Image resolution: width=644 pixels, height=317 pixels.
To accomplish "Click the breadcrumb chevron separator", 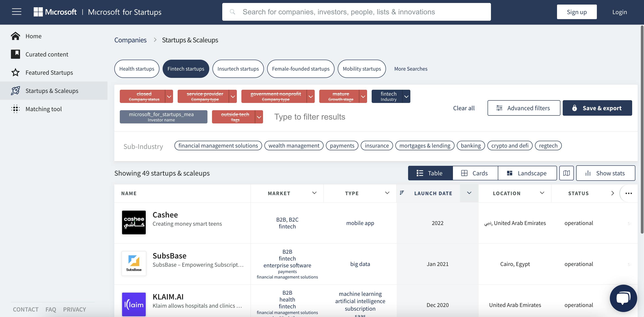I will (x=155, y=40).
